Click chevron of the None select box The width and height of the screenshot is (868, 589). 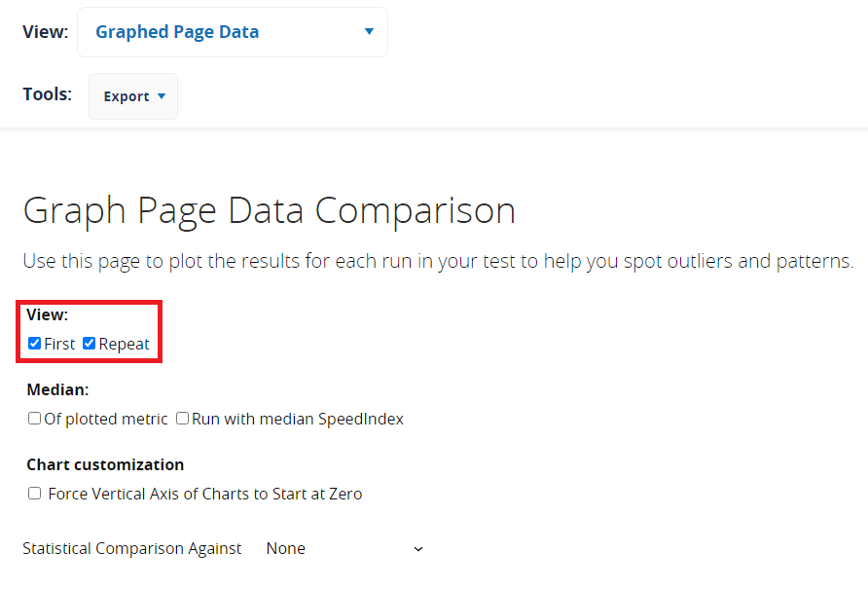pos(418,549)
